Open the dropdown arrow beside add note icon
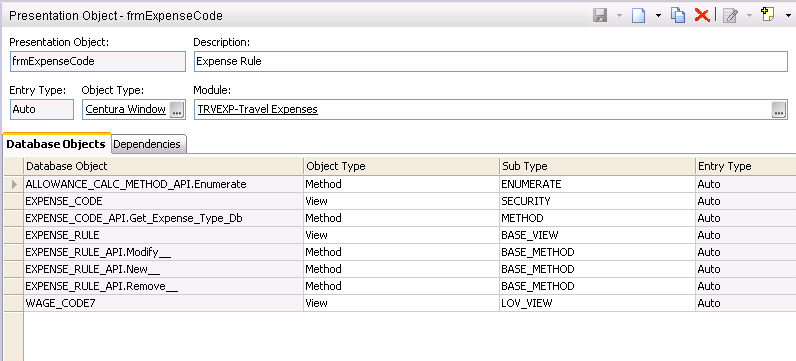This screenshot has height=361, width=796. click(x=787, y=16)
